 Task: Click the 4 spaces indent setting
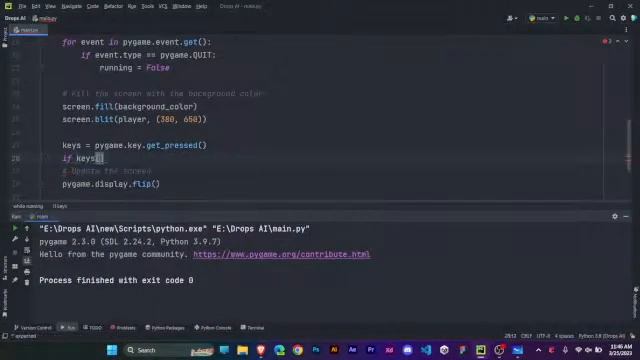coord(564,336)
